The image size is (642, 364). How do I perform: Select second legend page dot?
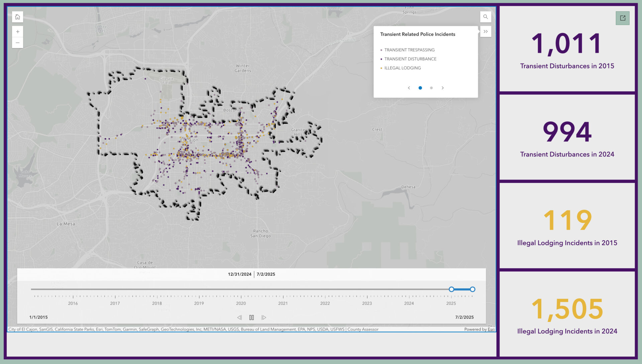(431, 88)
